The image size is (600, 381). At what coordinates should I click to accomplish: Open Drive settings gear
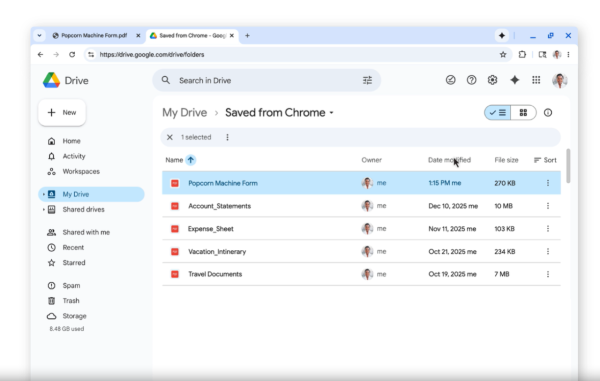point(492,80)
